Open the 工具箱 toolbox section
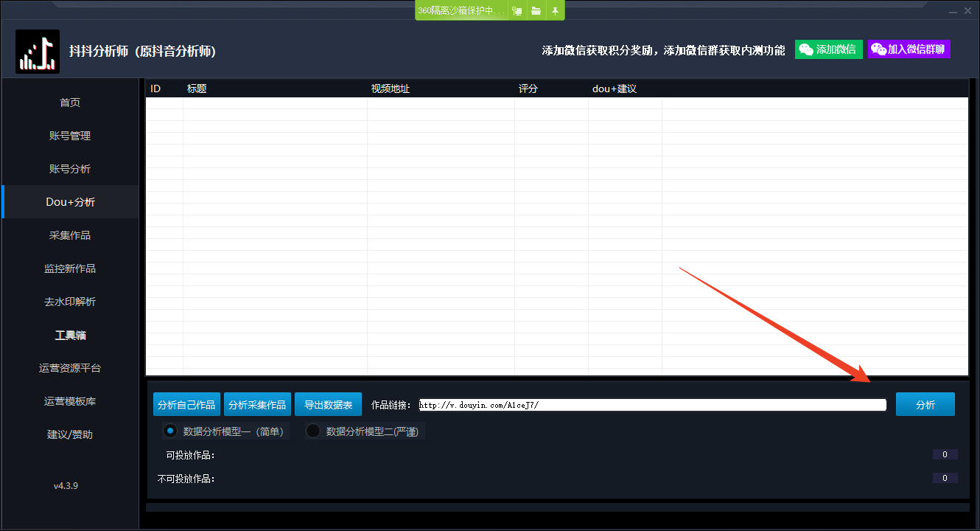980x531 pixels. [x=69, y=334]
